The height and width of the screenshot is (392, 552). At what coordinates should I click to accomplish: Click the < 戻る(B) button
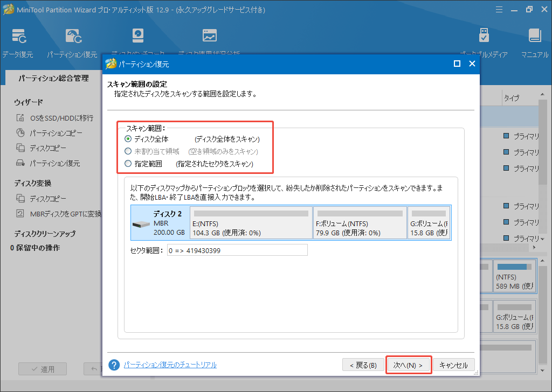point(363,365)
